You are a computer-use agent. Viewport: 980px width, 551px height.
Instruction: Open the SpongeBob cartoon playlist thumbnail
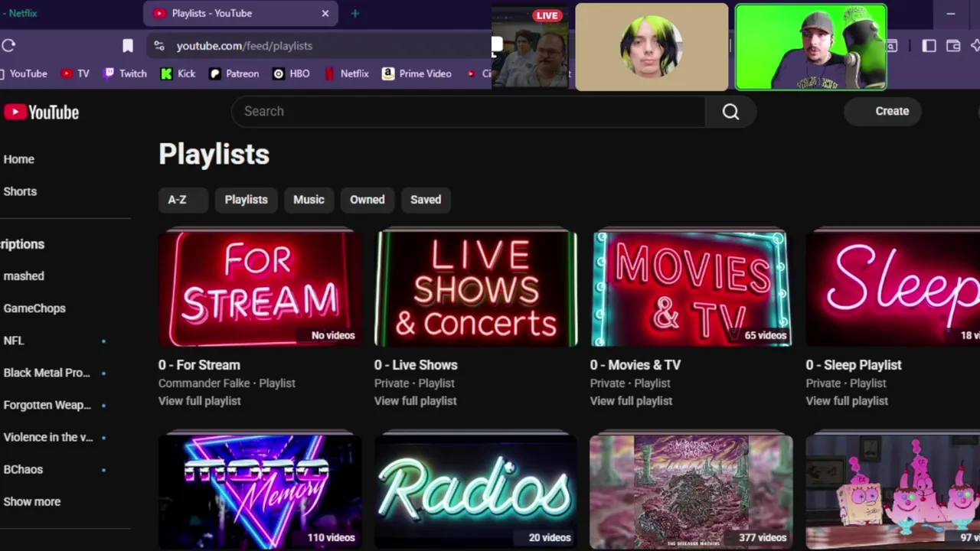pyautogui.click(x=893, y=492)
